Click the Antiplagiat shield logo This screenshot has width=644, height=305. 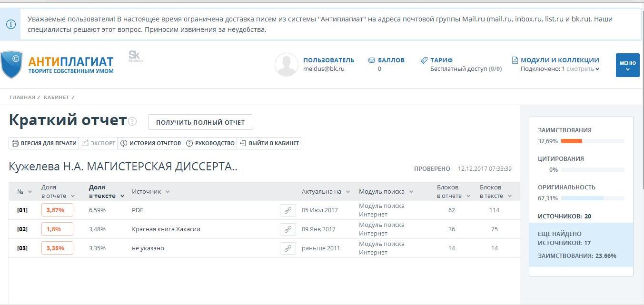(x=11, y=65)
